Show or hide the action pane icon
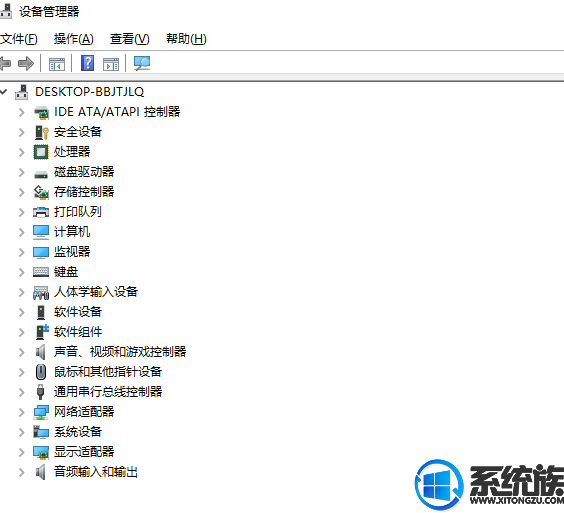 click(111, 64)
